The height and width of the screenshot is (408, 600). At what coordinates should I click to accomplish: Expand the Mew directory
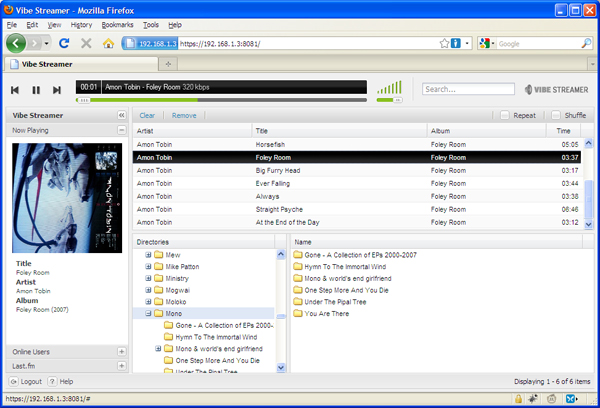[148, 255]
